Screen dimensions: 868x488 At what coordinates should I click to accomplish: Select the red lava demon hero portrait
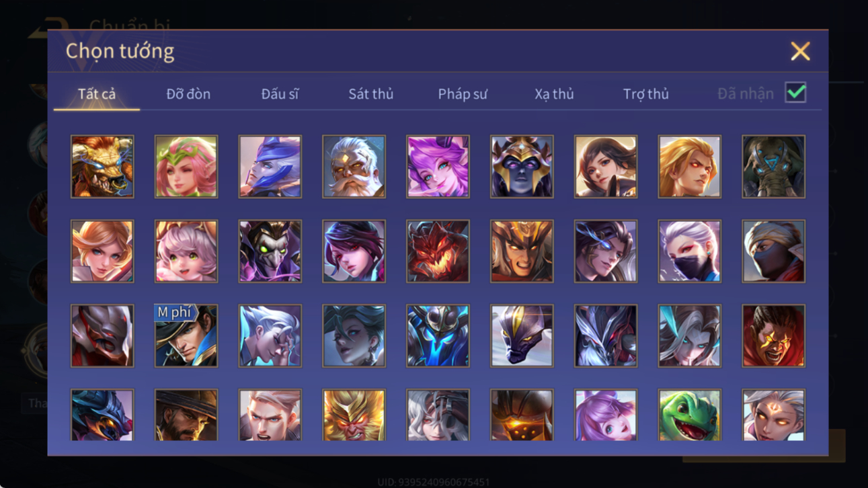(x=438, y=251)
